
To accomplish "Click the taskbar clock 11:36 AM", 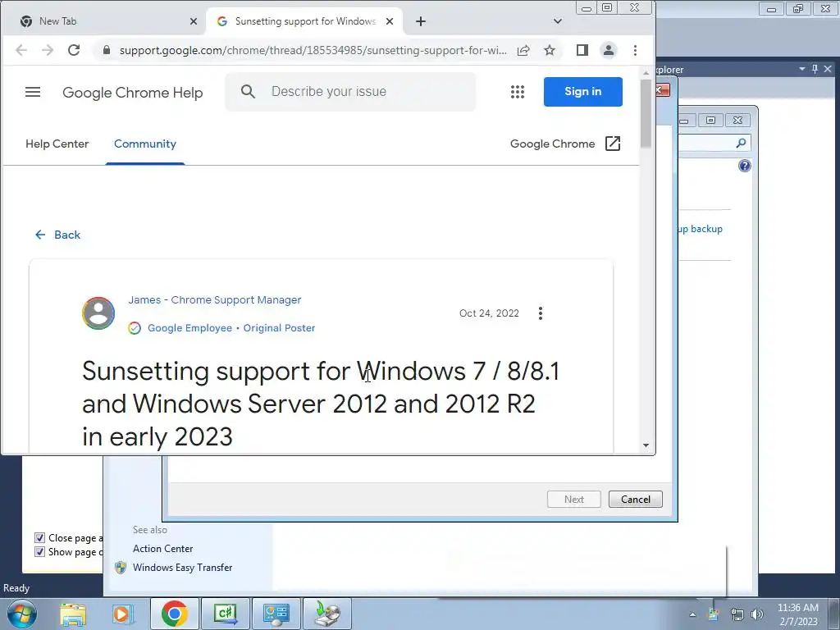I will [x=798, y=608].
